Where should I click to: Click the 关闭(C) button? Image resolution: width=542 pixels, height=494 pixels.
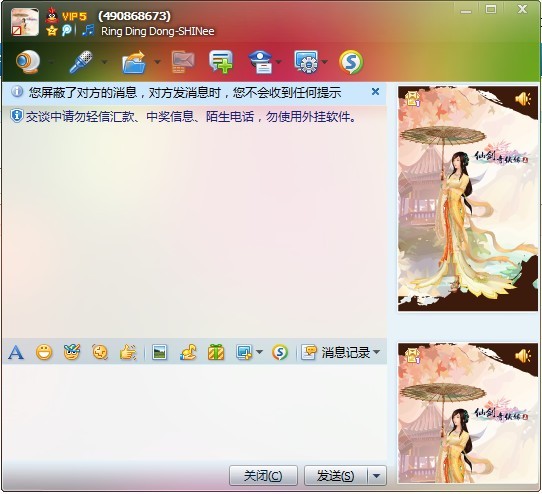(263, 476)
